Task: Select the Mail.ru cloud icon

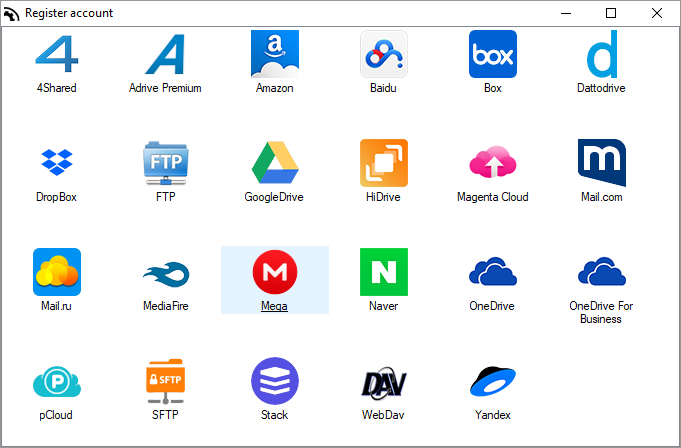Action: [57, 272]
